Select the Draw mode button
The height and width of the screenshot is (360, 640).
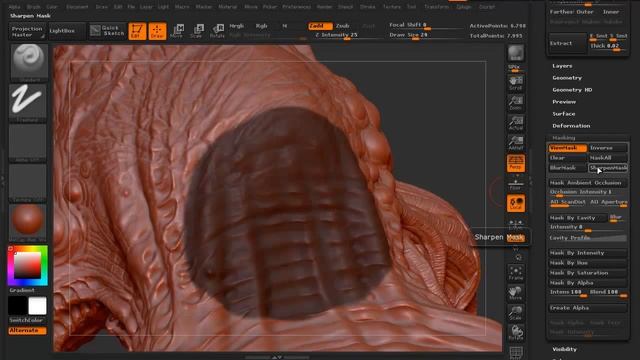(157, 31)
